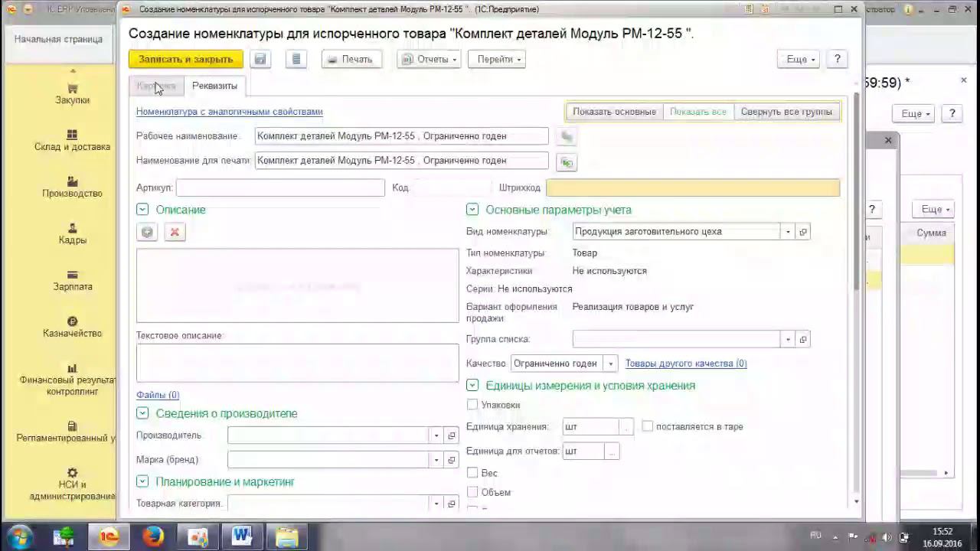This screenshot has width=980, height=551.
Task: Click the add description picture icon
Action: point(147,232)
